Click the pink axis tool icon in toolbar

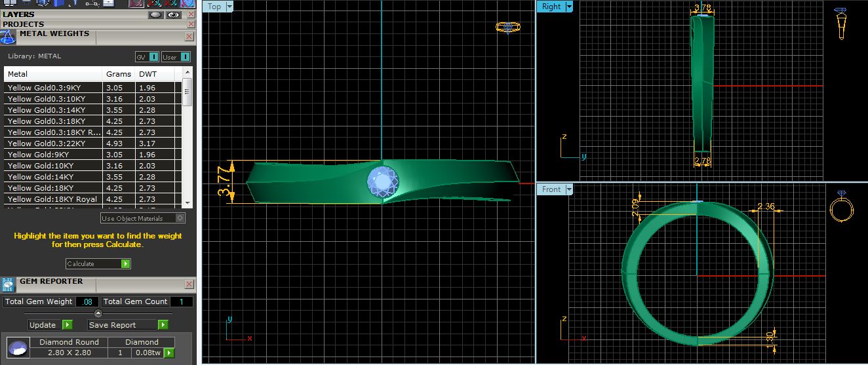(136, 3)
